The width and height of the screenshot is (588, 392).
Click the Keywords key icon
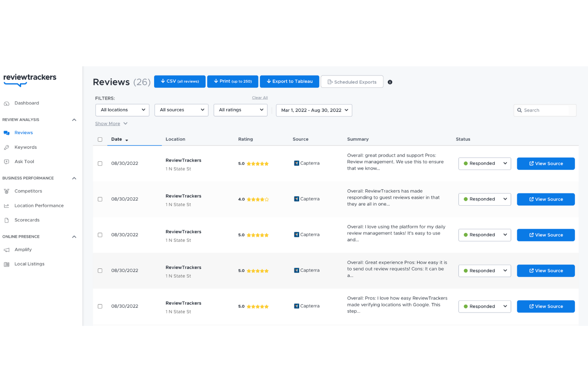(x=7, y=147)
